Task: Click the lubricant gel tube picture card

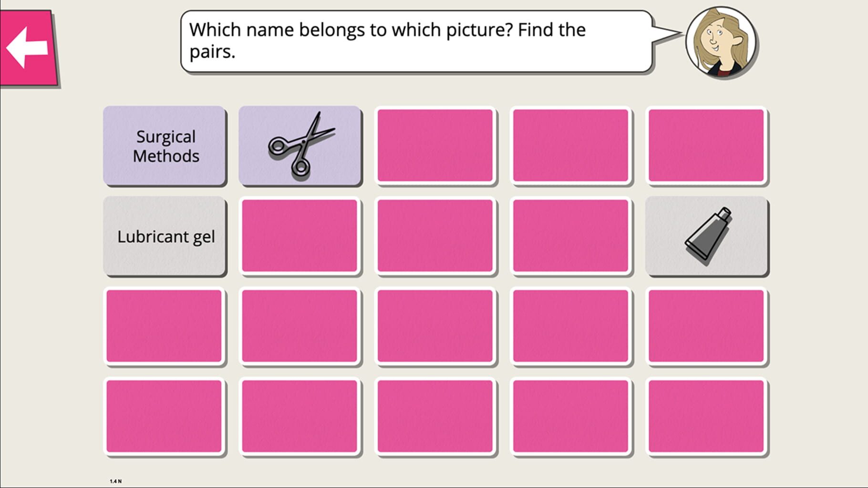Action: 708,236
